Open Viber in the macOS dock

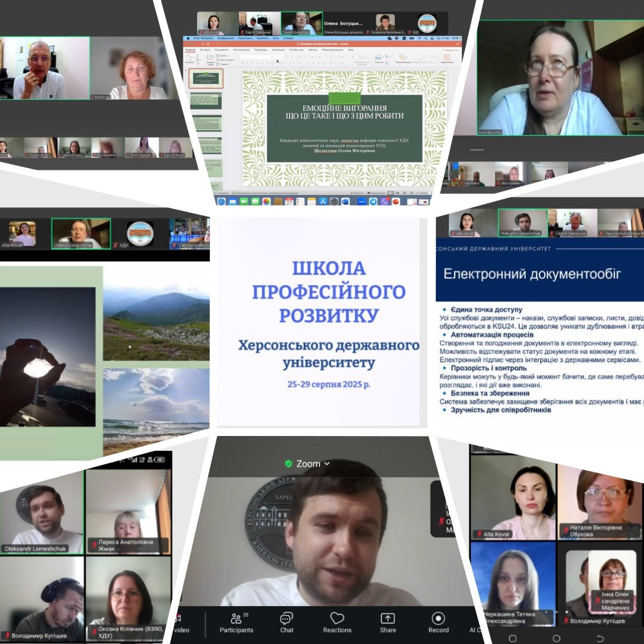coord(384,201)
